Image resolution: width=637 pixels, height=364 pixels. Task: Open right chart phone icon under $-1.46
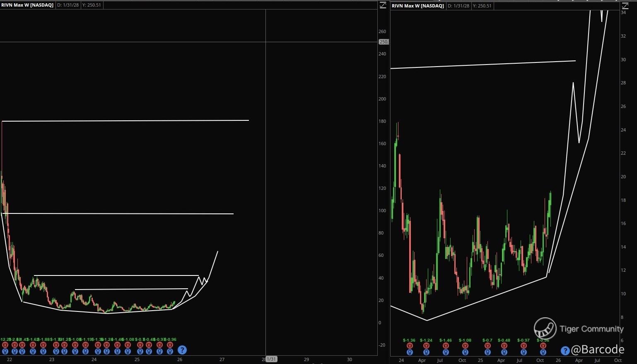[446, 346]
